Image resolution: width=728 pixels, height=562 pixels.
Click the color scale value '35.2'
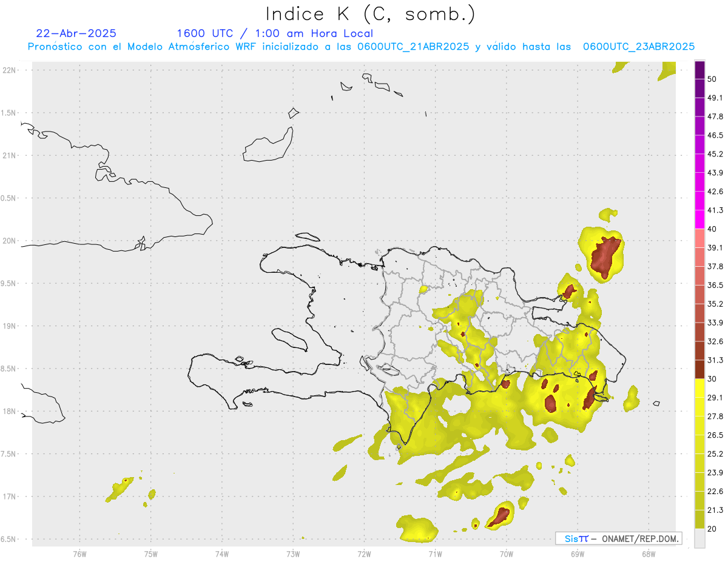click(715, 304)
